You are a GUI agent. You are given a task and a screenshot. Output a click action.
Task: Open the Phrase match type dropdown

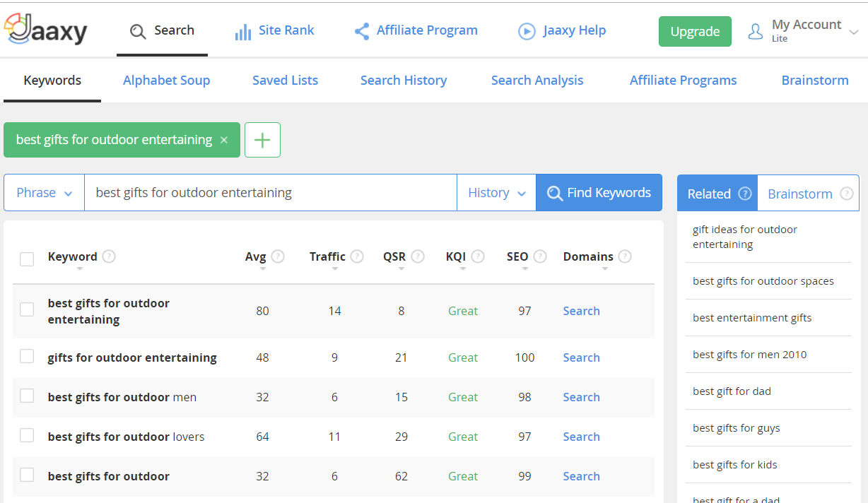(x=44, y=193)
